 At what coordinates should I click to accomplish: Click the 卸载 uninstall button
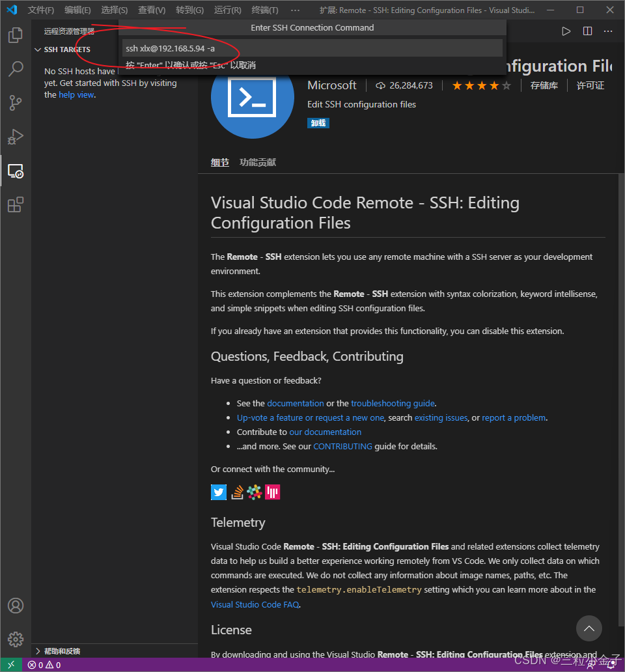point(318,123)
